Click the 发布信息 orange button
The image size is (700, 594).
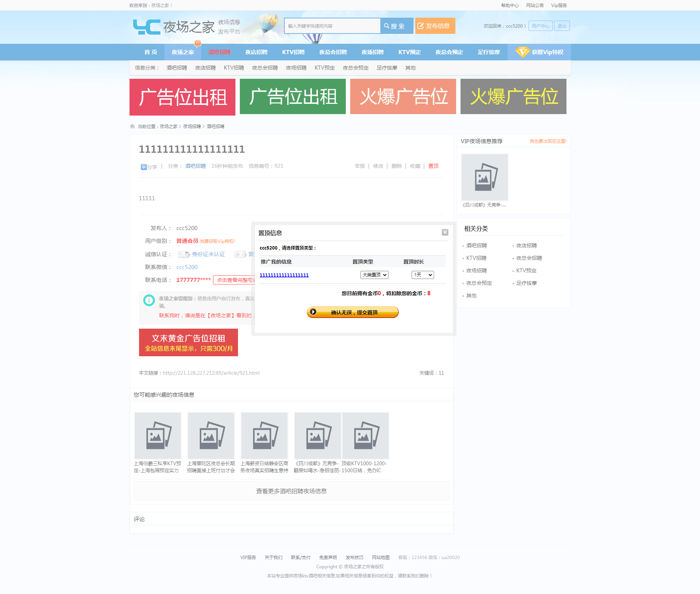point(435,26)
